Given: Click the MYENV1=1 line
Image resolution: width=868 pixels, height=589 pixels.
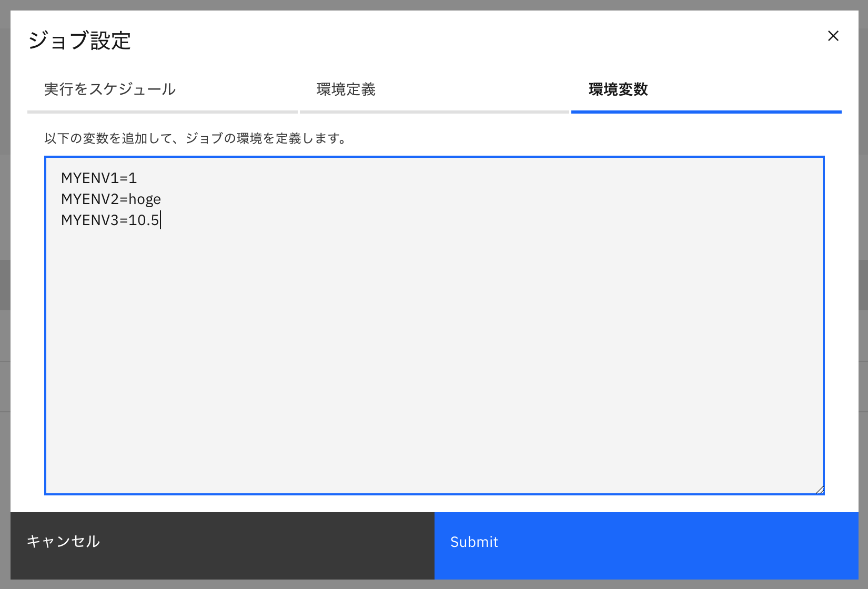Looking at the screenshot, I should [99, 178].
